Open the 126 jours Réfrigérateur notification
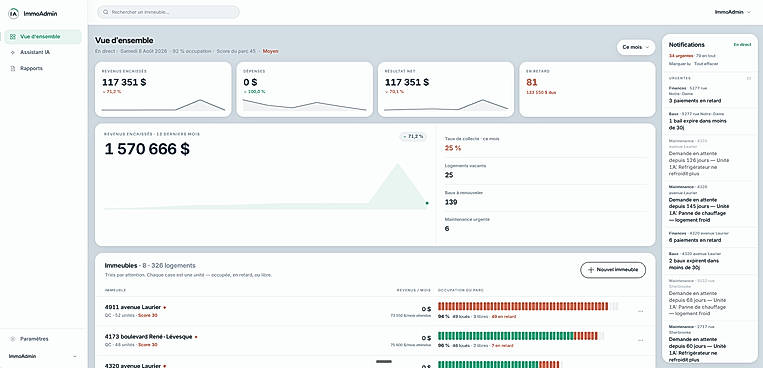763x368 pixels. (x=710, y=158)
